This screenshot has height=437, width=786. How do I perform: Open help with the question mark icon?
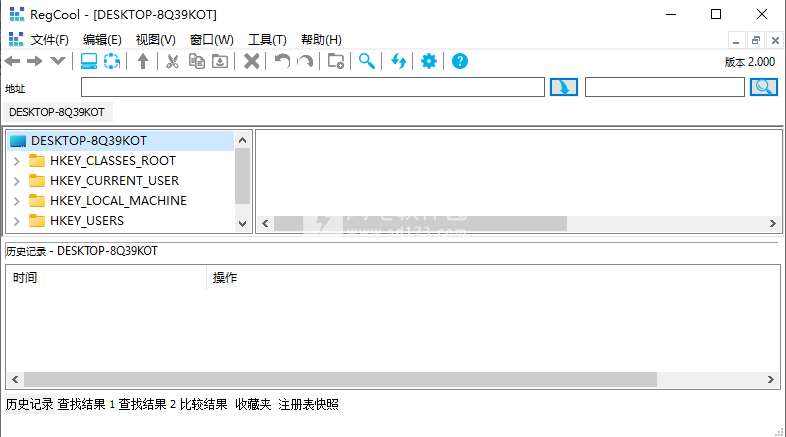pyautogui.click(x=460, y=61)
